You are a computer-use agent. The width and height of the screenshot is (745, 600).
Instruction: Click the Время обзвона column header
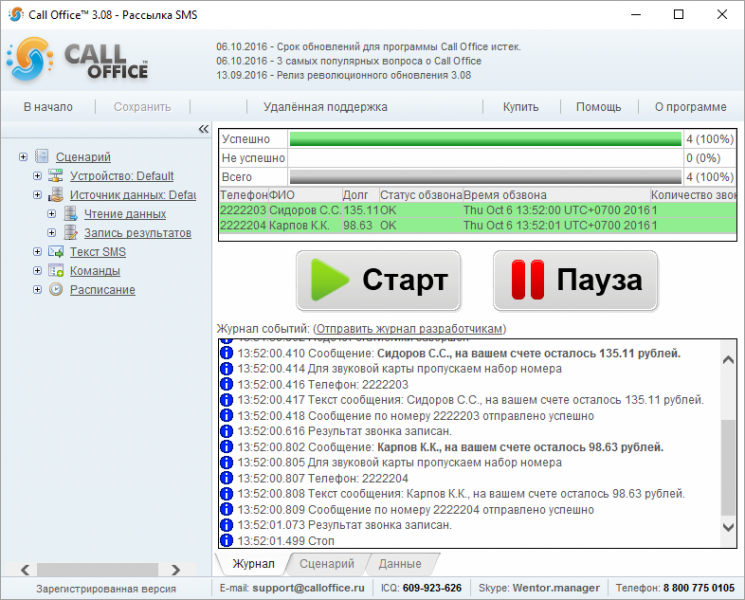tap(556, 195)
